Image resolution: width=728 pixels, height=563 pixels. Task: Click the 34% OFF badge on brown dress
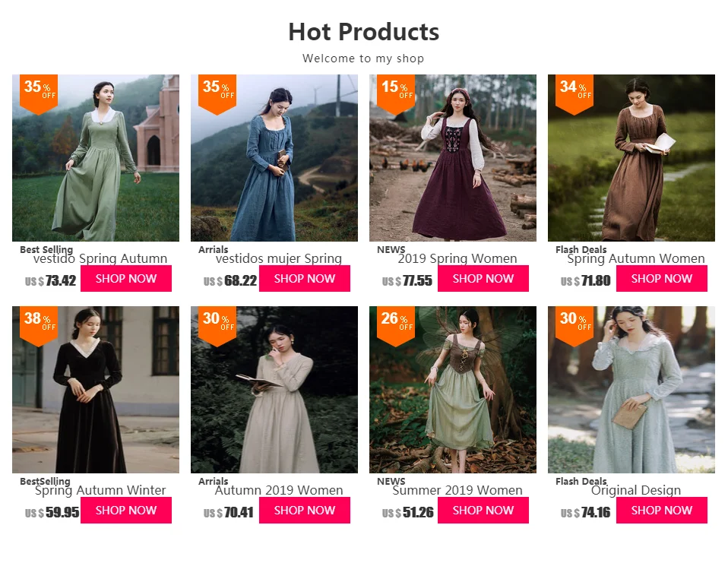coord(574,94)
